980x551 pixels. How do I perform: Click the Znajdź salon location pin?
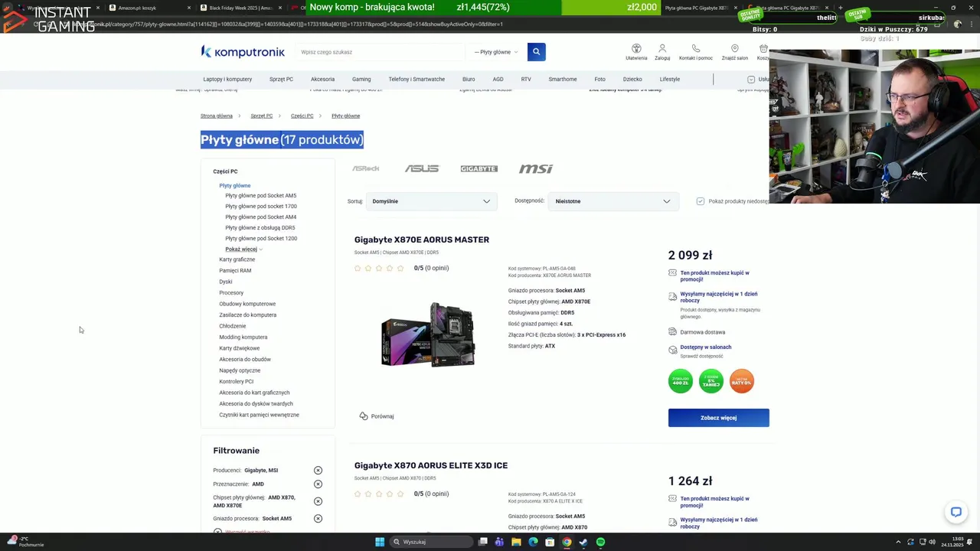pyautogui.click(x=734, y=48)
